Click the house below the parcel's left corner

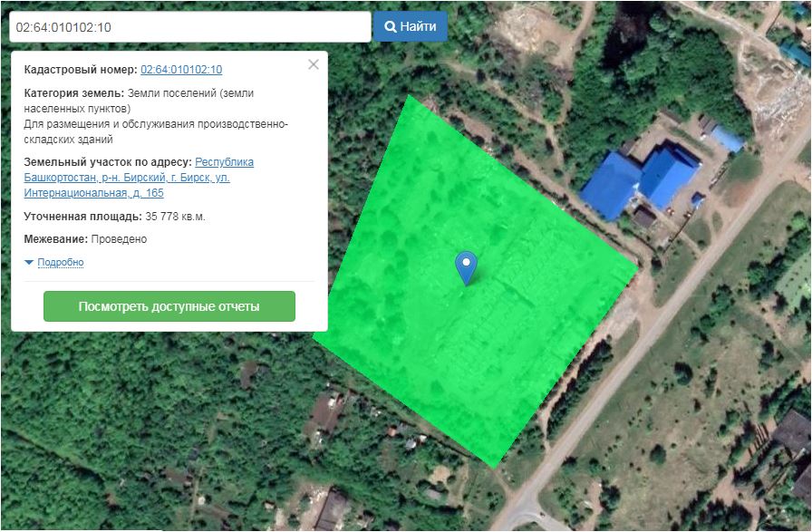324,413
